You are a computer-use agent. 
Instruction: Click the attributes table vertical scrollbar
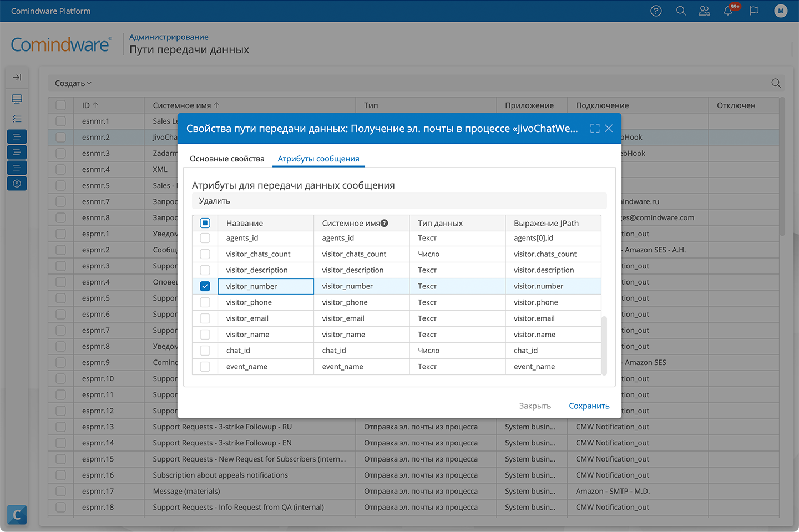[604, 345]
